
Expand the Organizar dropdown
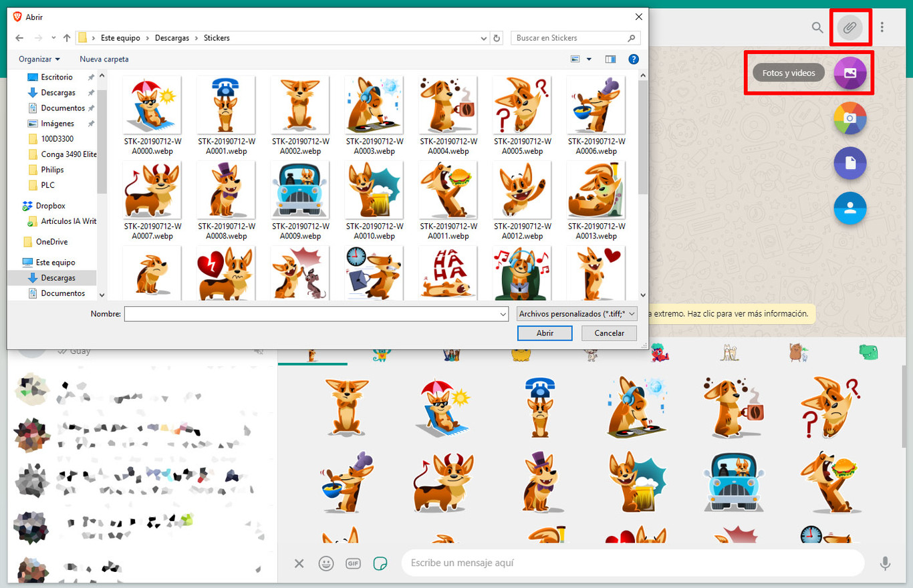pos(39,59)
